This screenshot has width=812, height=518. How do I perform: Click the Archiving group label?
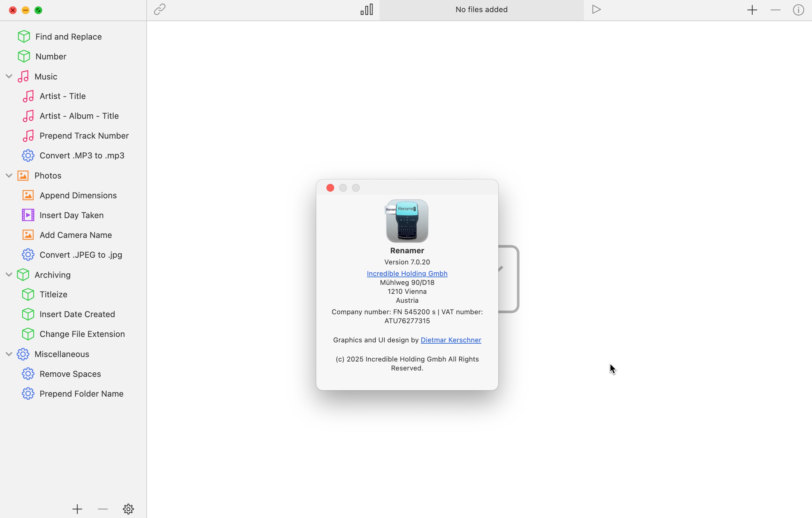point(53,275)
